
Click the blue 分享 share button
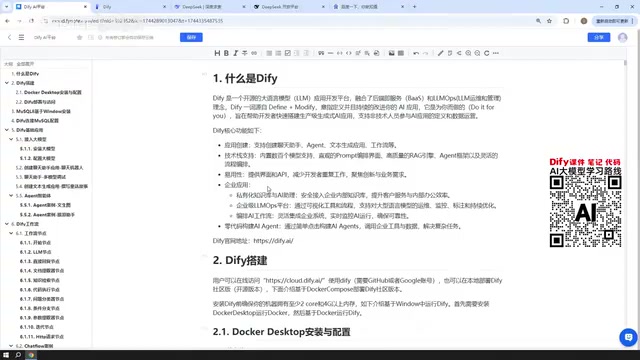tap(599, 37)
